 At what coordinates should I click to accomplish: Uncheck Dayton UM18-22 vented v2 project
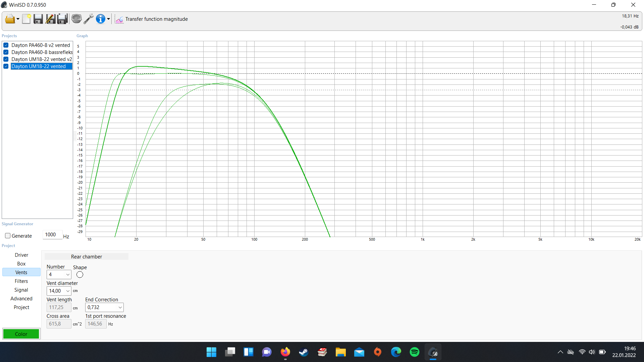[x=6, y=59]
